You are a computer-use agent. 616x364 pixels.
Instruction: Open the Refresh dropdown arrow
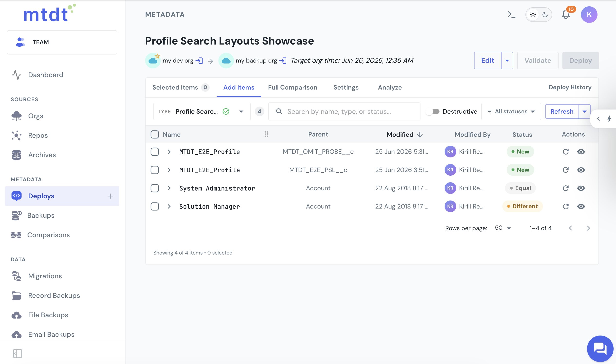coord(585,111)
